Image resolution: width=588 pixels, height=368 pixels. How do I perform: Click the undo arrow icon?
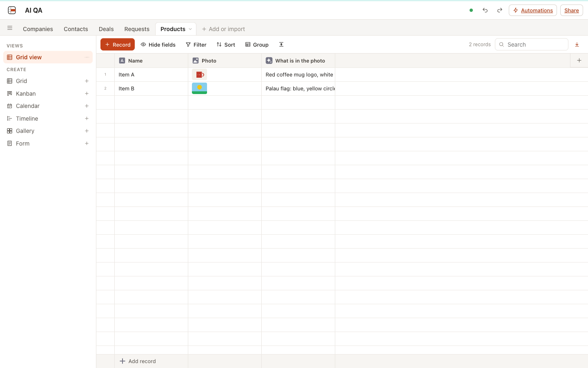pyautogui.click(x=485, y=10)
